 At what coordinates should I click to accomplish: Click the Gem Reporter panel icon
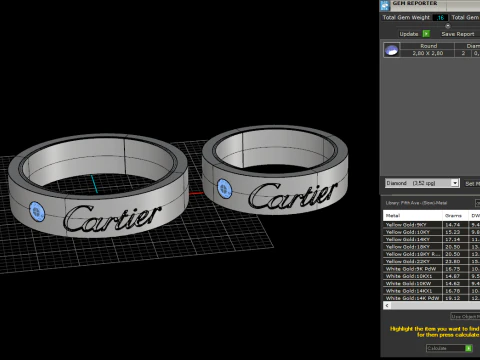click(385, 5)
